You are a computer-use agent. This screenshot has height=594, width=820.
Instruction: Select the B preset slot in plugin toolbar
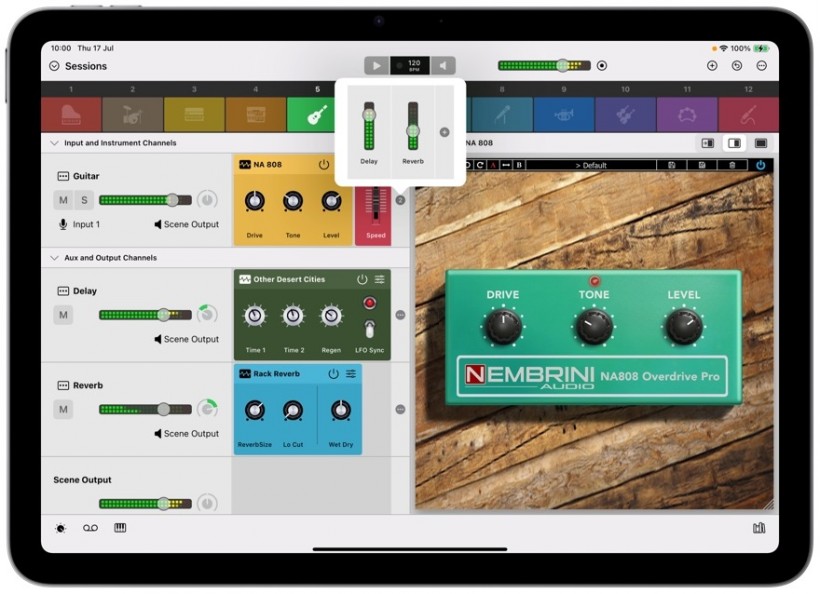coord(519,165)
